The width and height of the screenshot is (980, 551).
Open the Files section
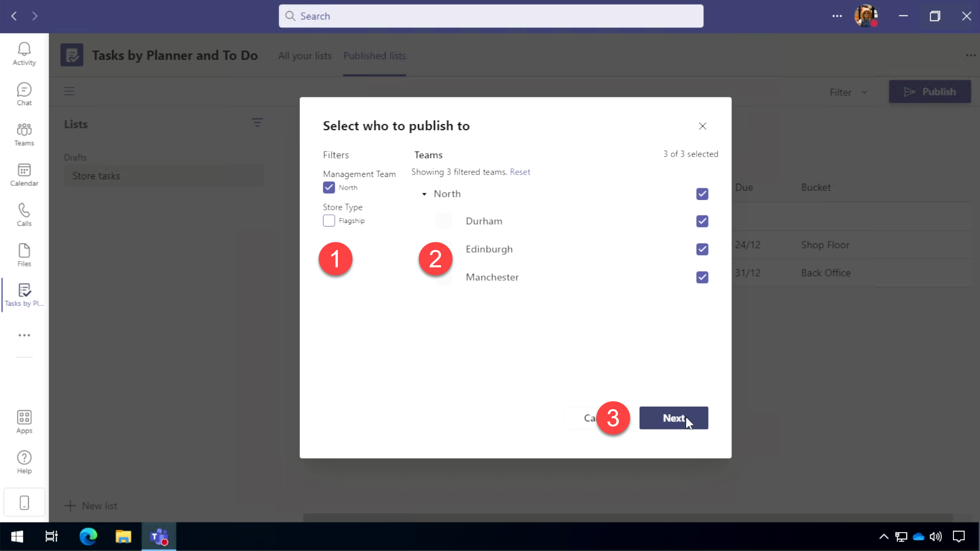23,254
